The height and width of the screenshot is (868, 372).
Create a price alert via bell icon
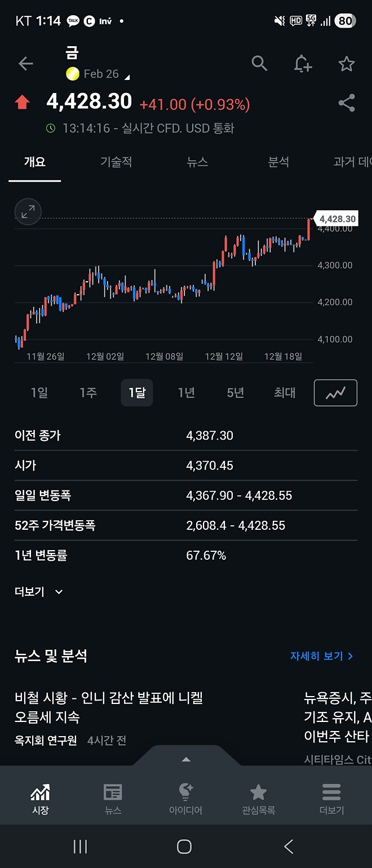tap(303, 64)
